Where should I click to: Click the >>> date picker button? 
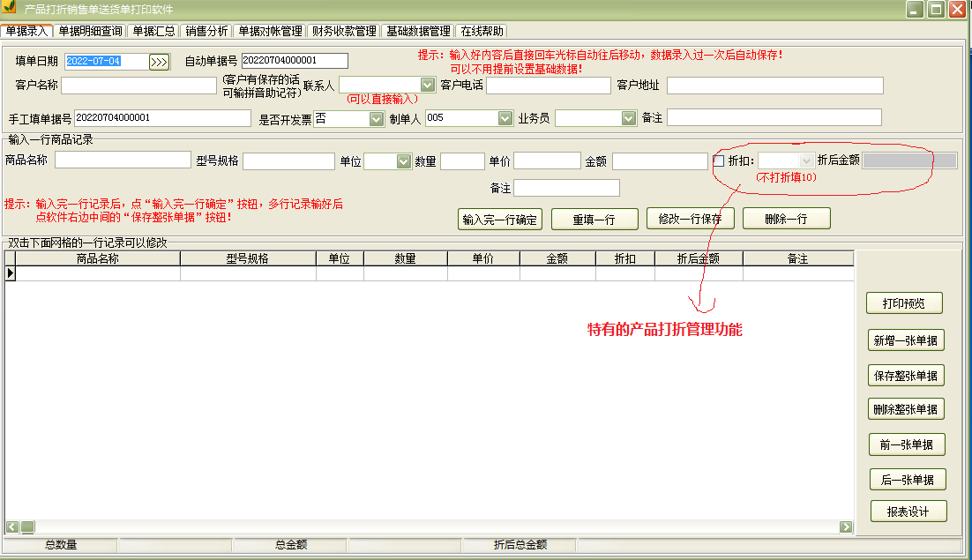coord(160,62)
